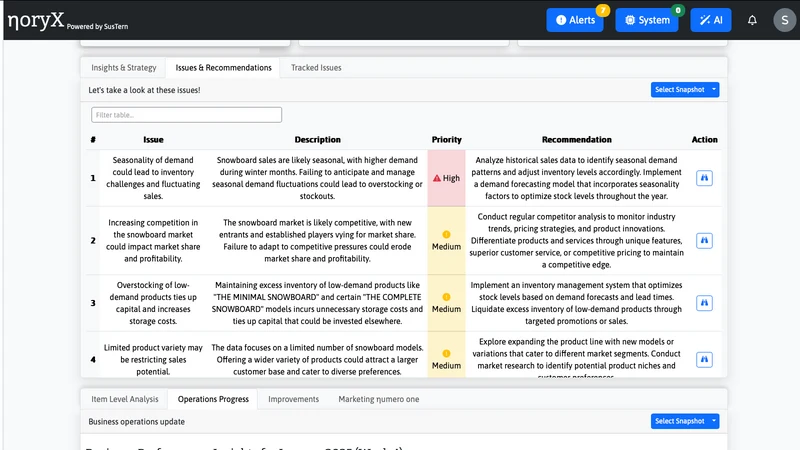This screenshot has height=450, width=800.
Task: Sort by the Description column header
Action: 317,140
